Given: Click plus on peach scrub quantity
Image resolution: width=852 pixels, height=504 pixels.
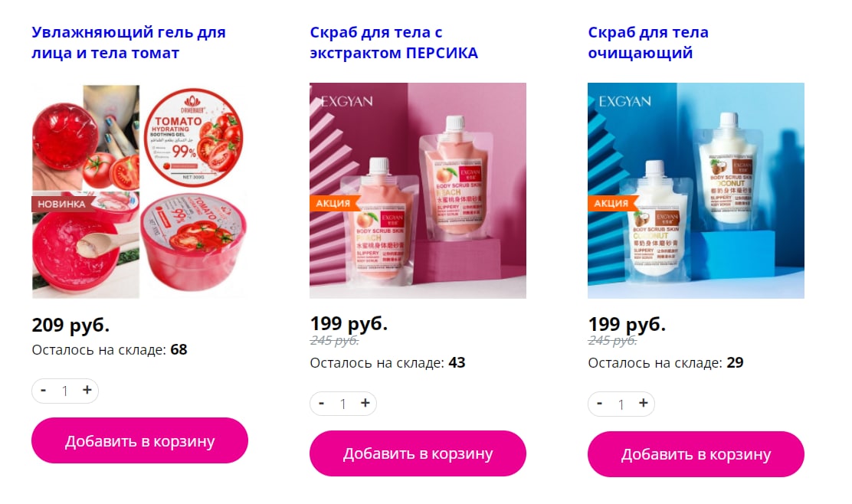Looking at the screenshot, I should (365, 403).
